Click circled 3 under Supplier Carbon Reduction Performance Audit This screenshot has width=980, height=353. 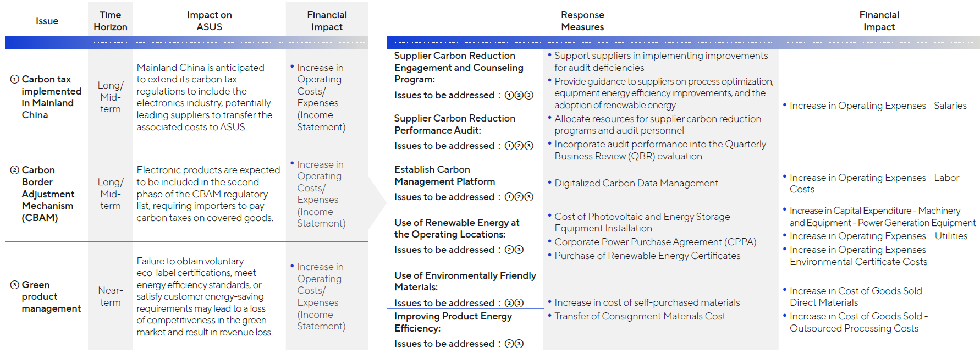click(x=529, y=146)
